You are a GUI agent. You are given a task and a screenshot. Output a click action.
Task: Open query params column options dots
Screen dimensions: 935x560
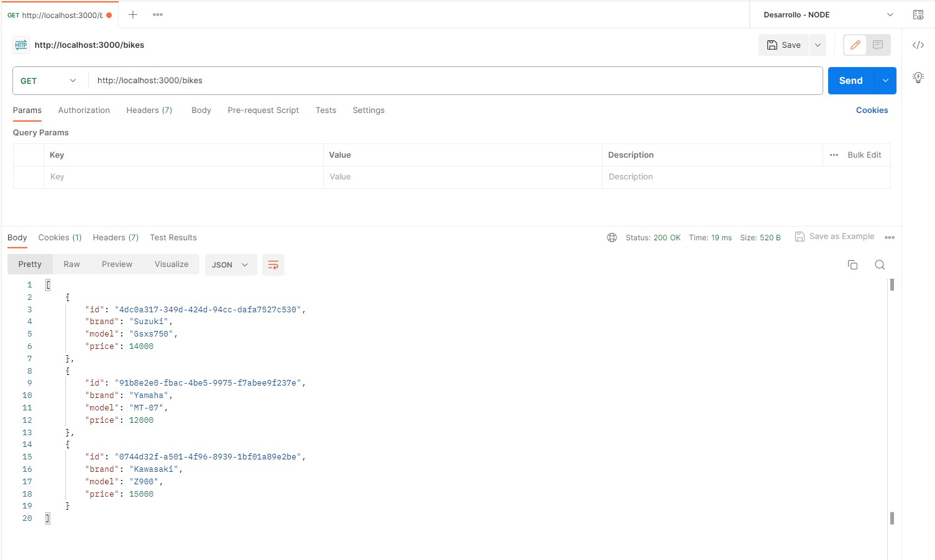(834, 155)
